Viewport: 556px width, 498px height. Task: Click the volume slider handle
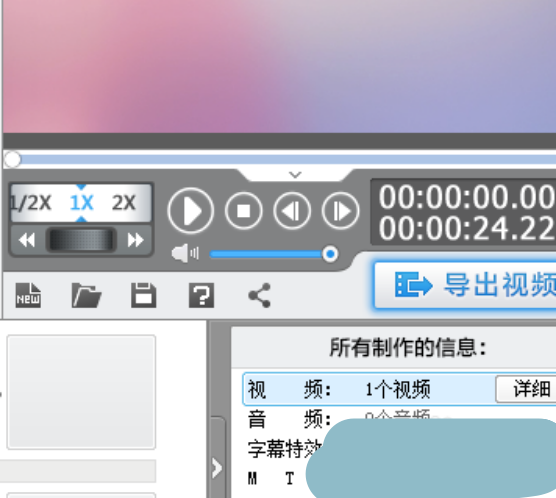click(330, 254)
